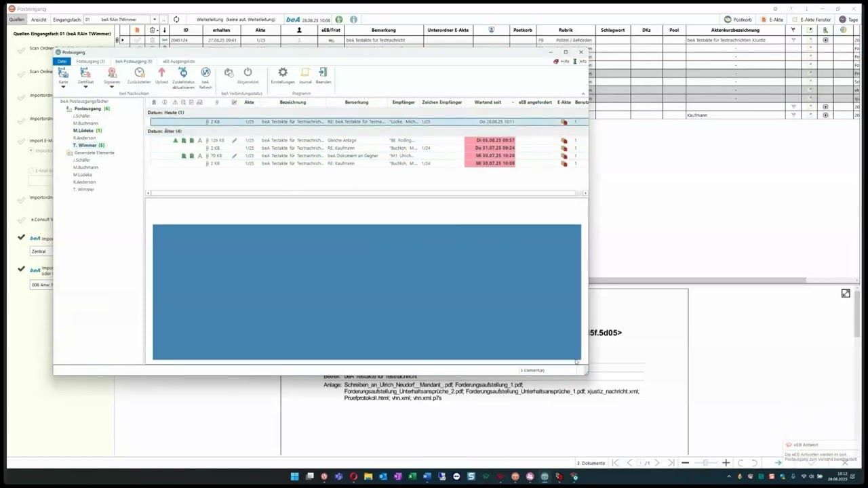Click the pencil icon in Gleiche Anlage row
Image resolution: width=868 pixels, height=488 pixels.
coord(235,140)
